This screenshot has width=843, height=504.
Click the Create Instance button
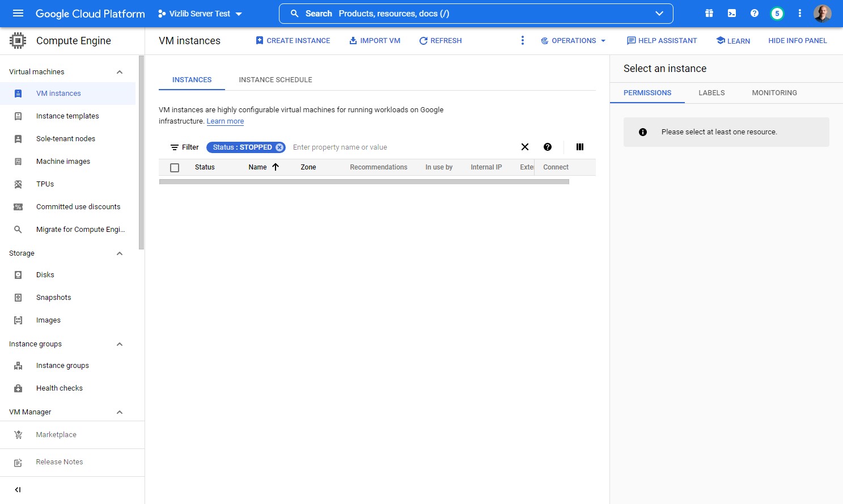point(293,41)
